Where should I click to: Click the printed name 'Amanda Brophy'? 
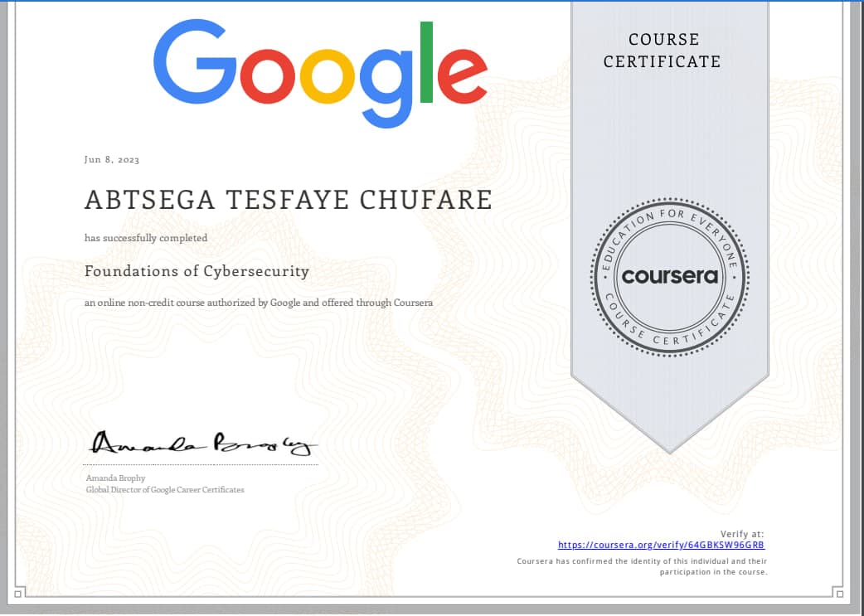tap(116, 478)
